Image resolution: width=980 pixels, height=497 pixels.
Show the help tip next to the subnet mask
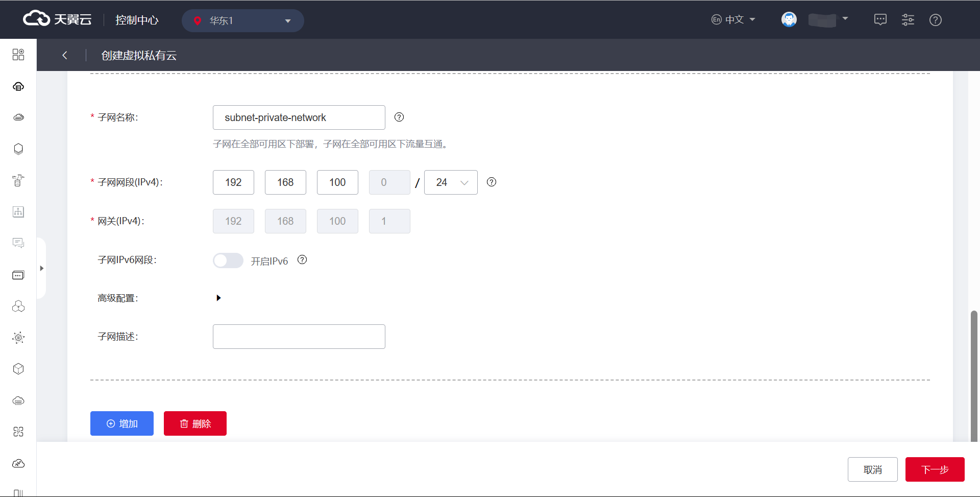pyautogui.click(x=492, y=182)
